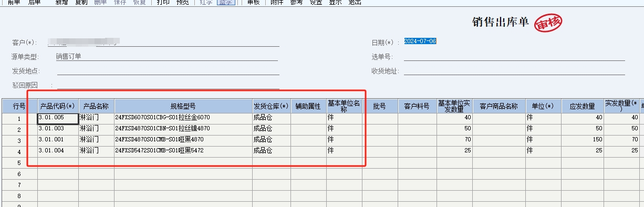The height and width of the screenshot is (207, 644).
Task: Click the 单位(*) column header
Action: coord(543,106)
